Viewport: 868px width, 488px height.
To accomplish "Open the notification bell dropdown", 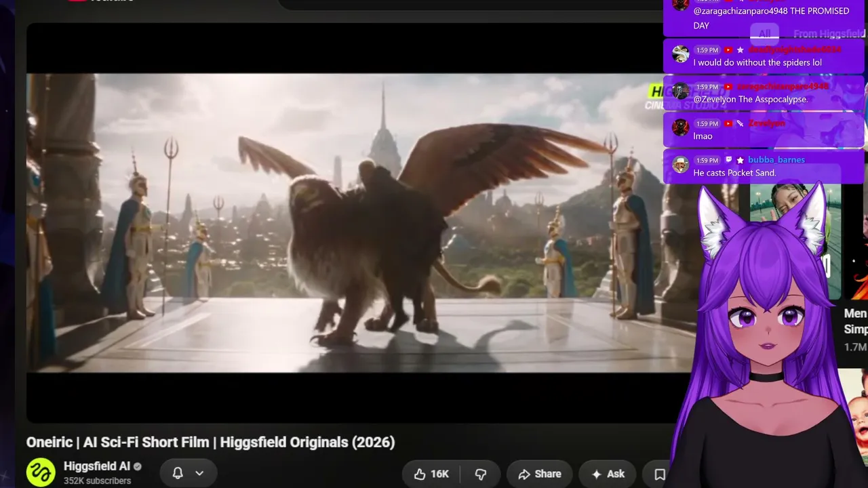I will 188,473.
